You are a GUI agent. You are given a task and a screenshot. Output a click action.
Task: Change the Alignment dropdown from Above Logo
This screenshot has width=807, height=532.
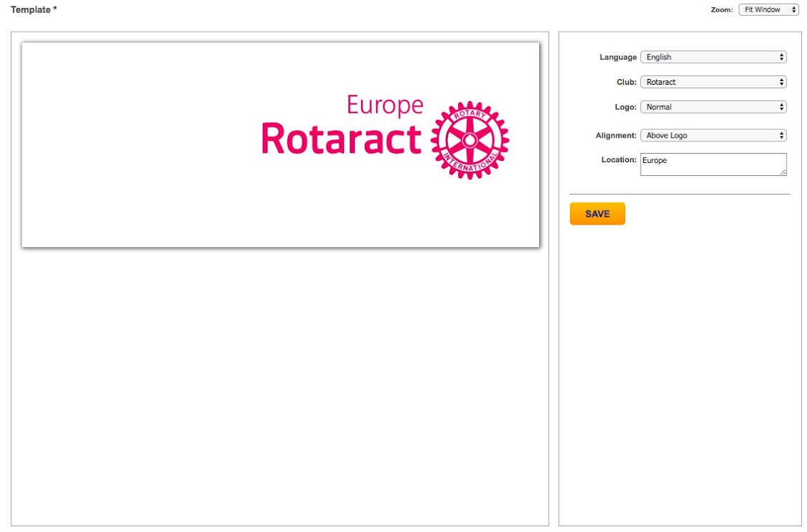[714, 135]
